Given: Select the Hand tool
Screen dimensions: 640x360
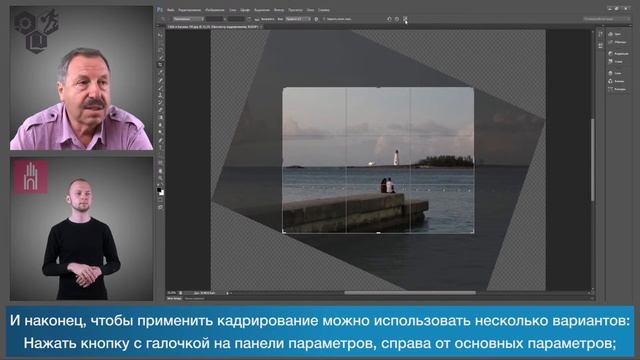Looking at the screenshot, I should pyautogui.click(x=160, y=171).
